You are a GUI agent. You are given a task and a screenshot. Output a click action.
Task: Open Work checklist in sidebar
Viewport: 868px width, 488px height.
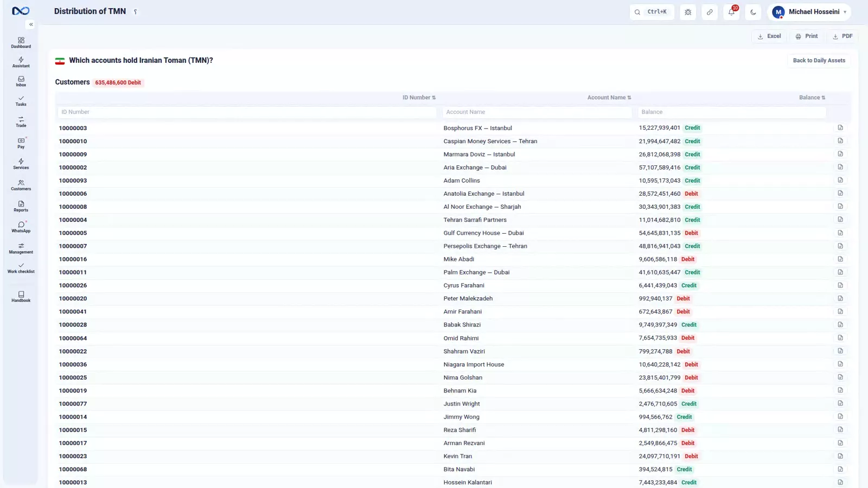pyautogui.click(x=21, y=268)
